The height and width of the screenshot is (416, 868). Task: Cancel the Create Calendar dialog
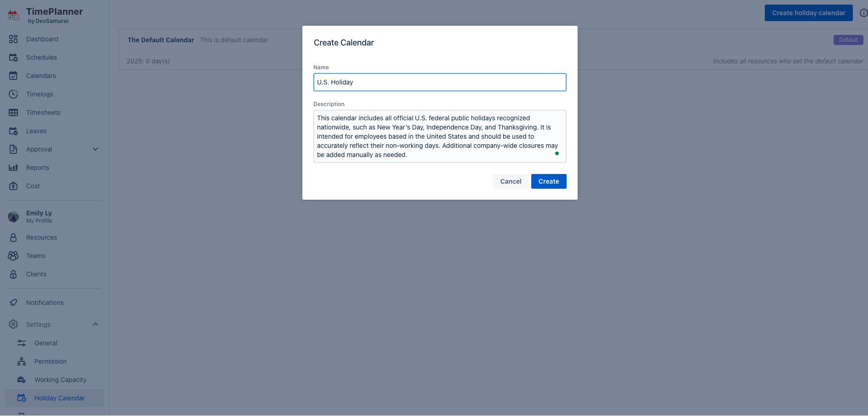pos(511,181)
